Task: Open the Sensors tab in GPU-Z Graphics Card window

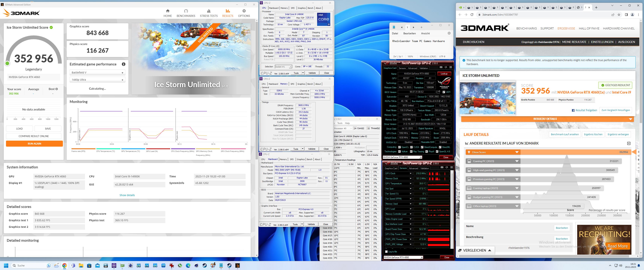Action: pos(402,68)
